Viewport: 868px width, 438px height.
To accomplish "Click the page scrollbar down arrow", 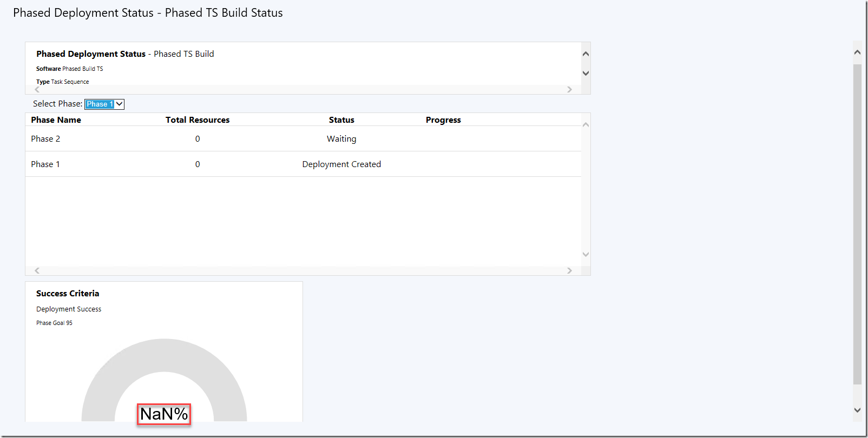I will click(857, 410).
